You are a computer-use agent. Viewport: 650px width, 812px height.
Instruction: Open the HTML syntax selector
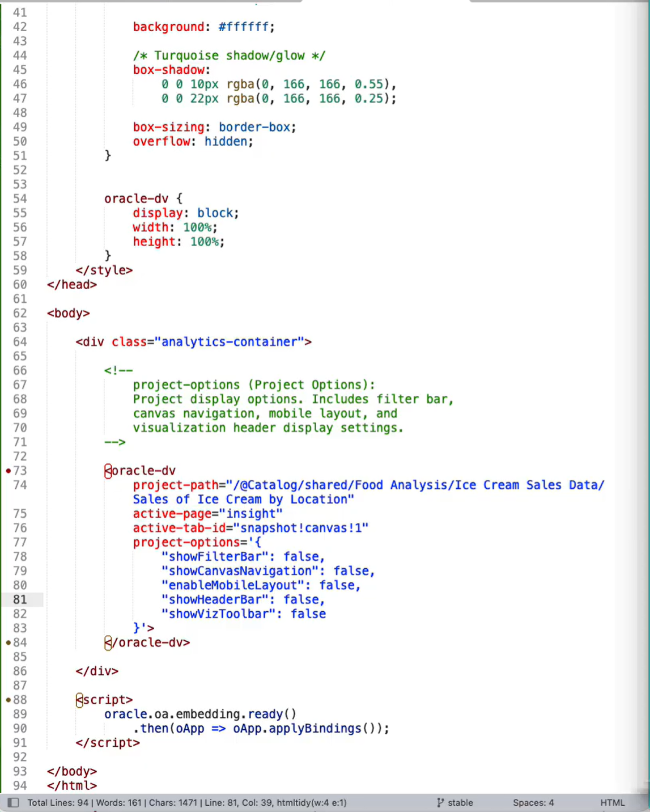click(x=612, y=802)
